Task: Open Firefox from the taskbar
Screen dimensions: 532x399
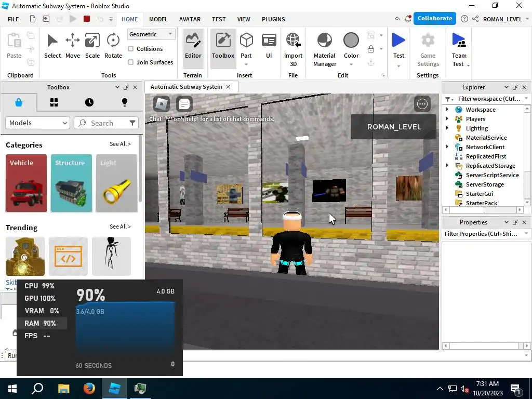Action: click(89, 389)
